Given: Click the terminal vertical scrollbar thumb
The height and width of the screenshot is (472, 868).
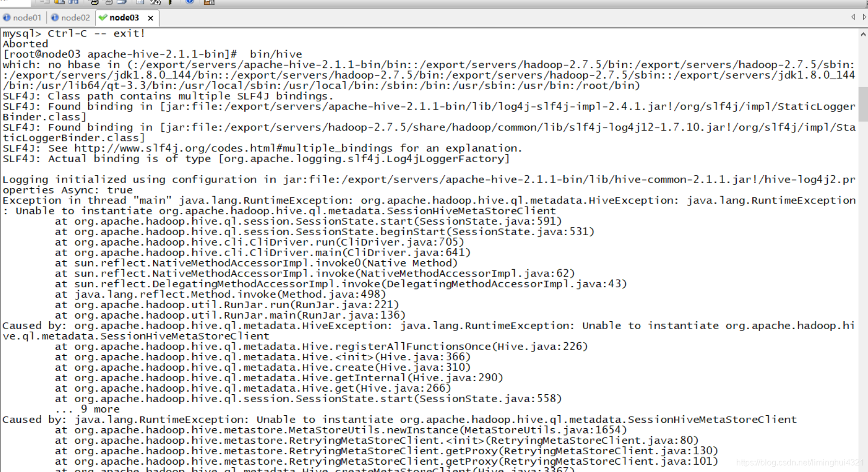Looking at the screenshot, I should tap(863, 104).
